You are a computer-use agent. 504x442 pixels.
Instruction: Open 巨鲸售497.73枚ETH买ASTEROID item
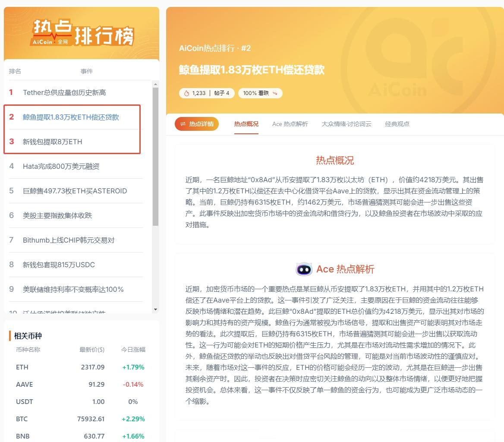(76, 191)
